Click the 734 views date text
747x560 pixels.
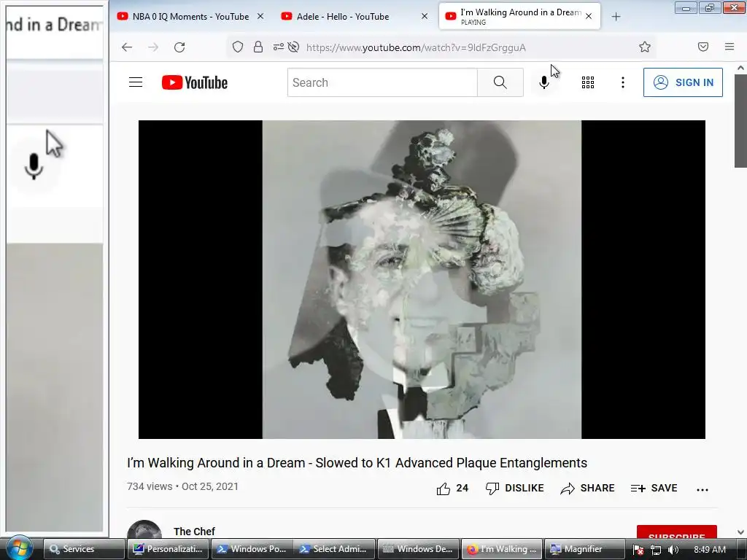tap(182, 486)
